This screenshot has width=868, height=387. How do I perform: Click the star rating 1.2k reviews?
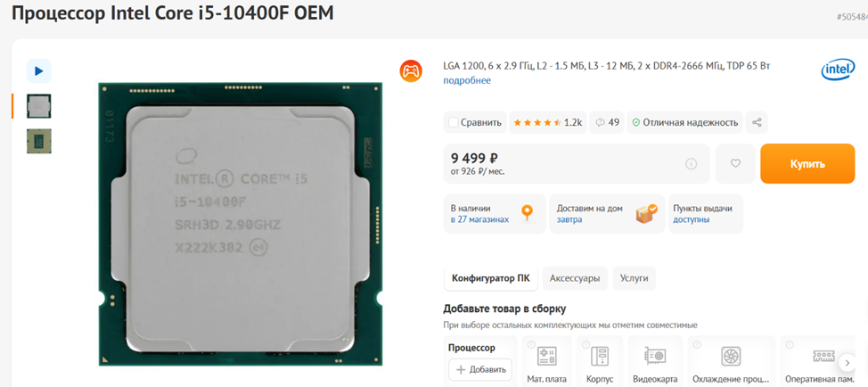coord(547,122)
